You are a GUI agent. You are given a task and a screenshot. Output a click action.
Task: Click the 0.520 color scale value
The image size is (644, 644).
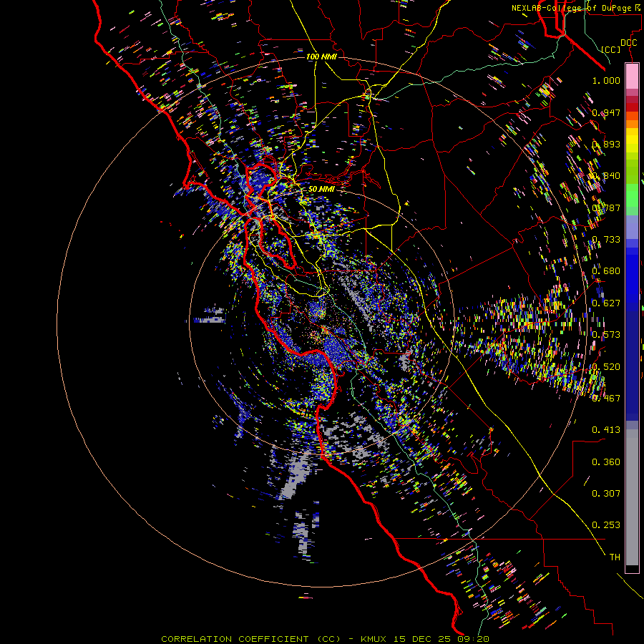[606, 366]
